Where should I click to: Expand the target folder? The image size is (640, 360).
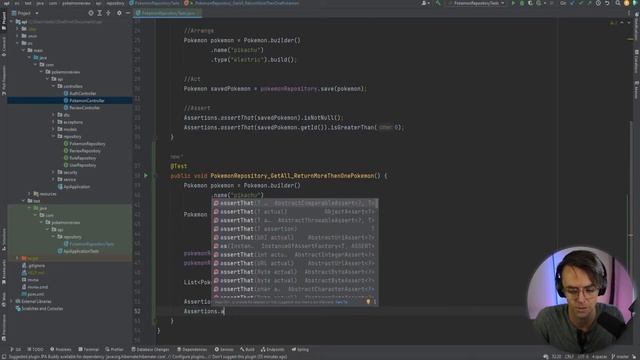pyautogui.click(x=17, y=258)
